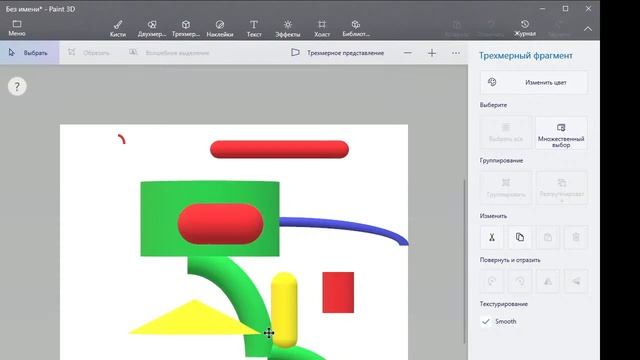
Task: Click the delete trash icon
Action: [x=576, y=237]
